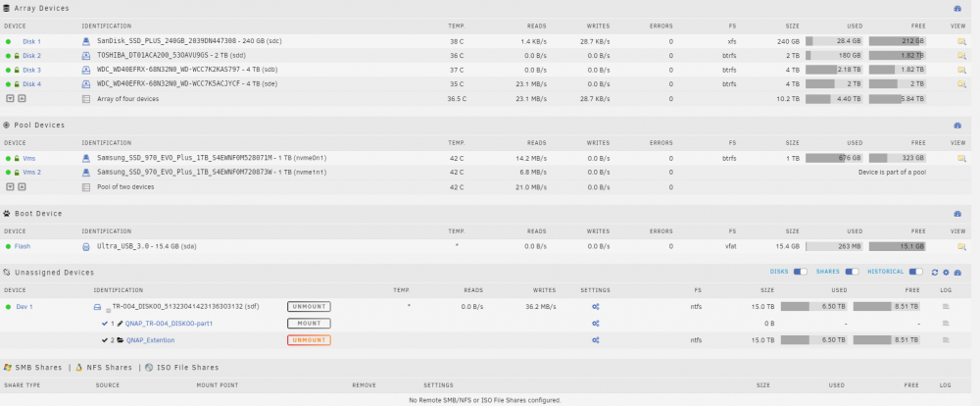The height and width of the screenshot is (406, 980).
Task: Open the log icon for Dev 1
Action: [x=946, y=307]
